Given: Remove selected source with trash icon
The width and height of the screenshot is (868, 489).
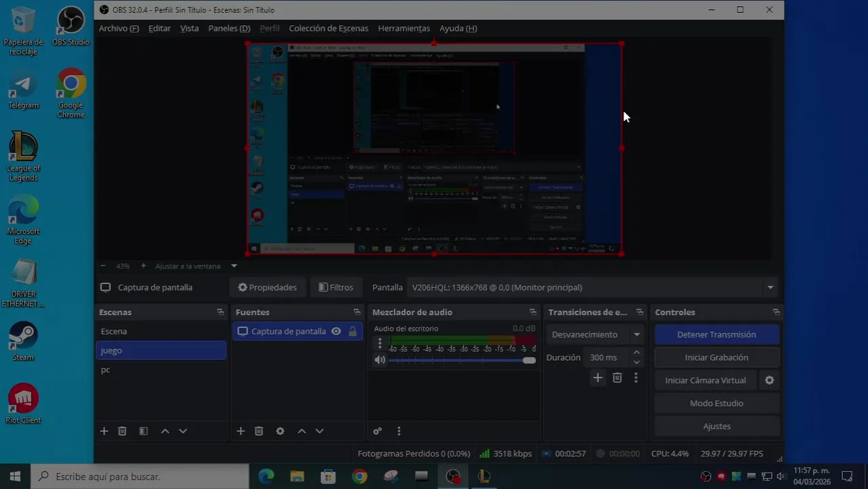Looking at the screenshot, I should click(259, 431).
